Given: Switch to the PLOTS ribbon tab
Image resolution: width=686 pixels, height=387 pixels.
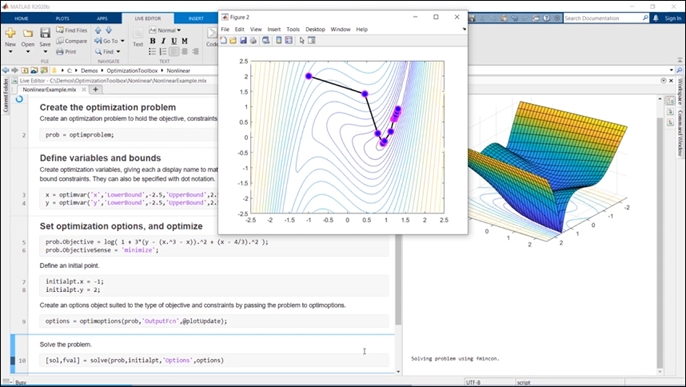Looking at the screenshot, I should coord(62,18).
